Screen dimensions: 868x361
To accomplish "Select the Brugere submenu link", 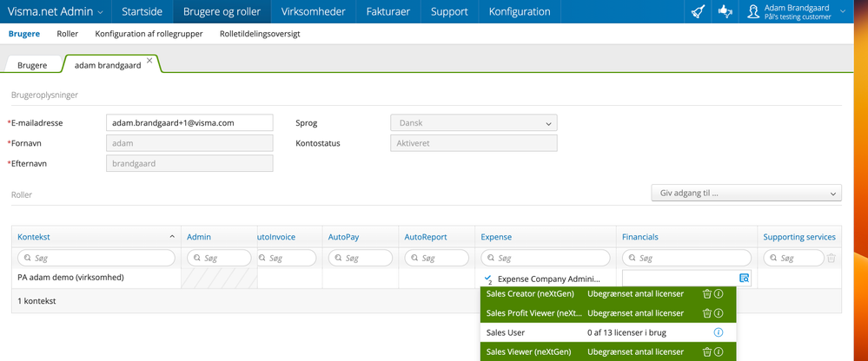I will [24, 34].
